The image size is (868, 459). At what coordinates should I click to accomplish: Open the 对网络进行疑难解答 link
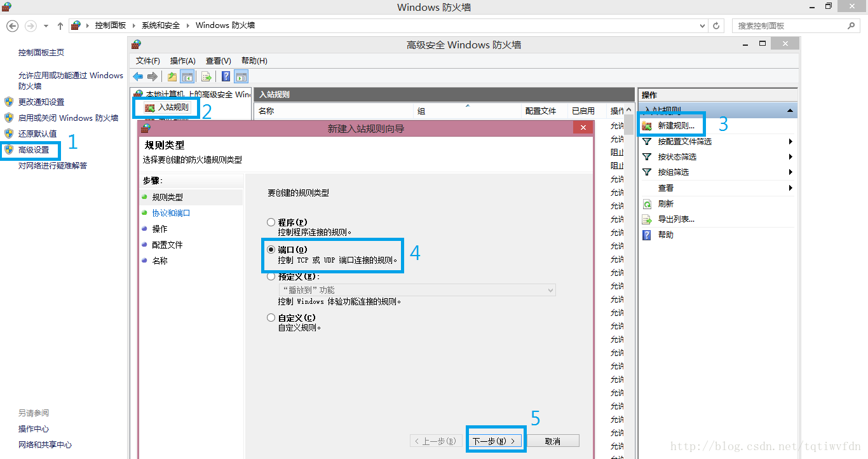[53, 166]
